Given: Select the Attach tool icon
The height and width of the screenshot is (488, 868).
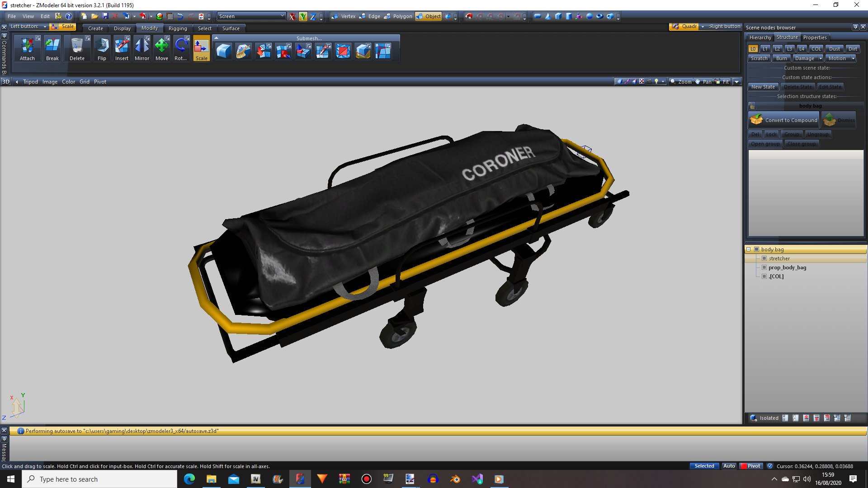Looking at the screenshot, I should coord(27,49).
